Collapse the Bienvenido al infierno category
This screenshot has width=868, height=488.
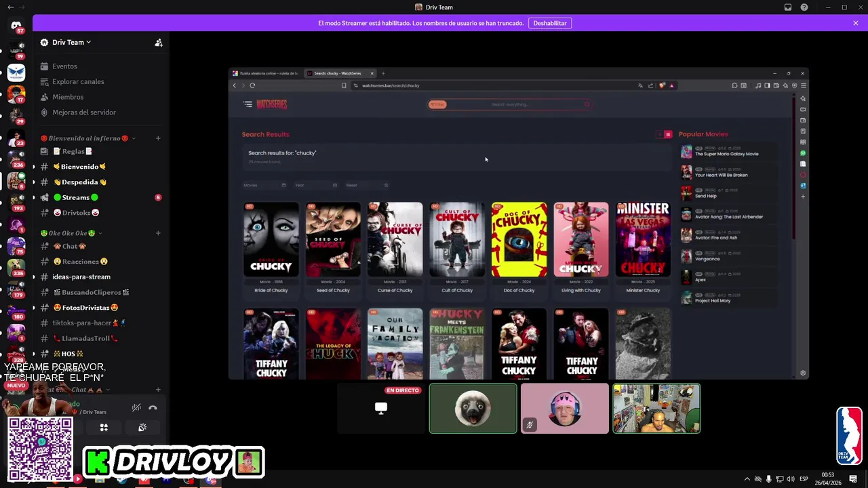pyautogui.click(x=88, y=138)
